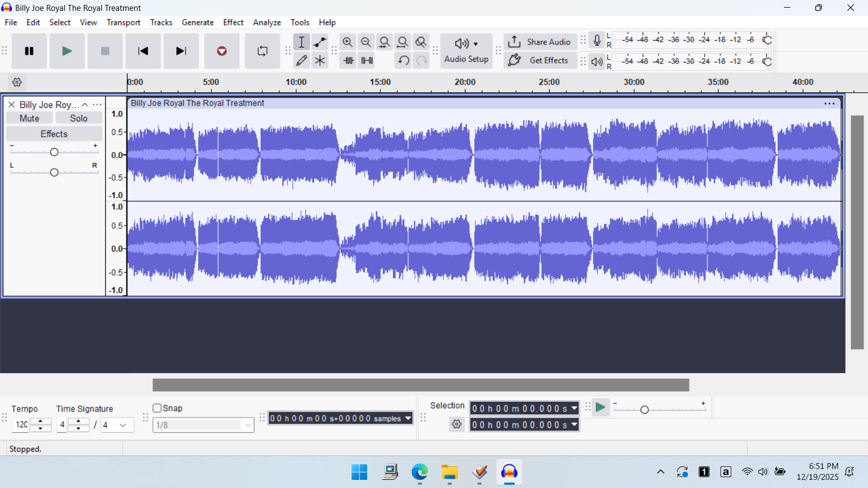
Task: Click the Share Audio button
Action: (540, 42)
